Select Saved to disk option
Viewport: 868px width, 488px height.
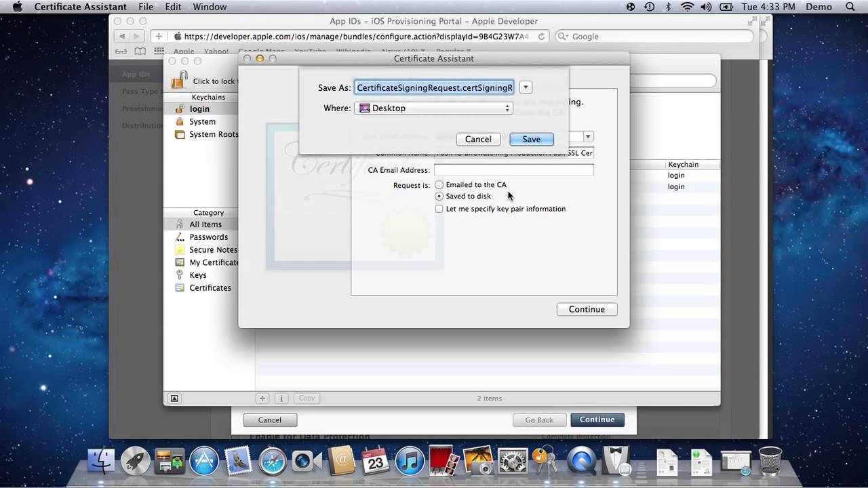tap(439, 197)
